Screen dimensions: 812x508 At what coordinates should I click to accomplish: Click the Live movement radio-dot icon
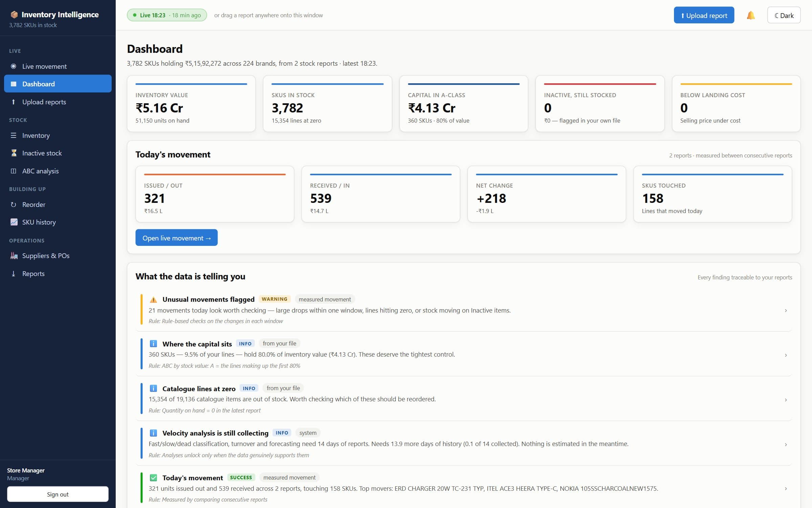tap(14, 66)
